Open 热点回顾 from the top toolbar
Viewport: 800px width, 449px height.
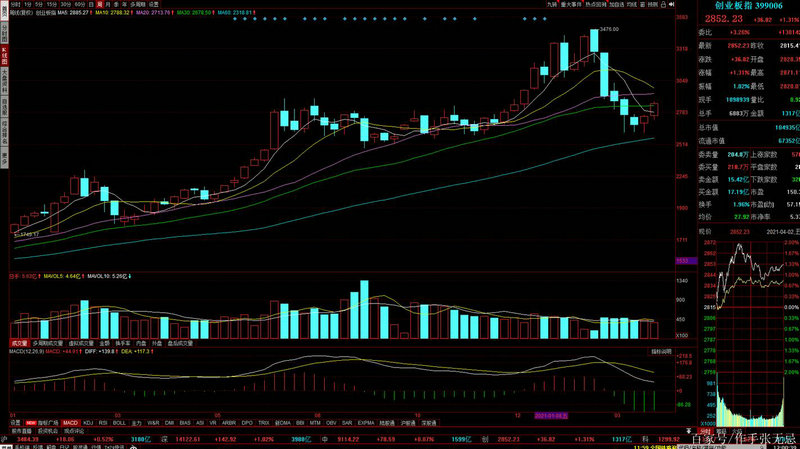(595, 5)
